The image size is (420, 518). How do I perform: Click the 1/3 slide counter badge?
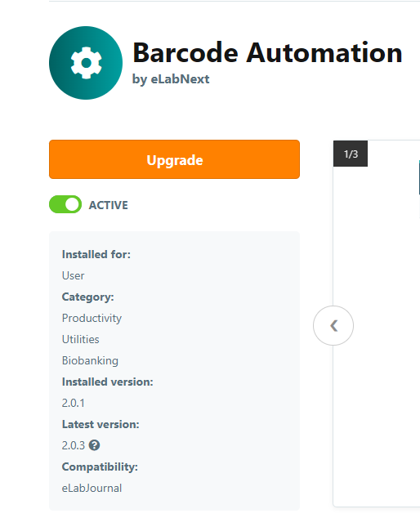point(351,154)
